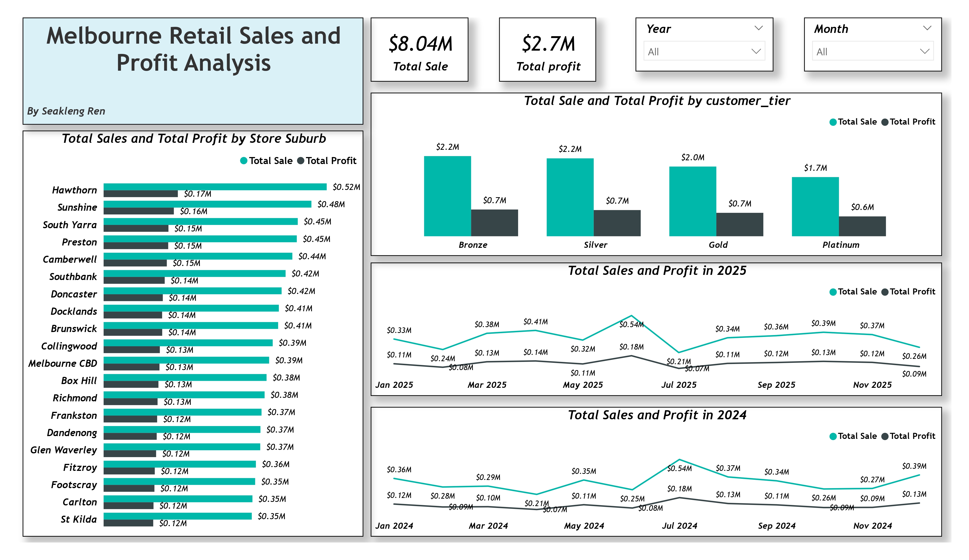Click the Melbourne CBD suburb label
This screenshot has height=560, width=969.
(x=63, y=363)
